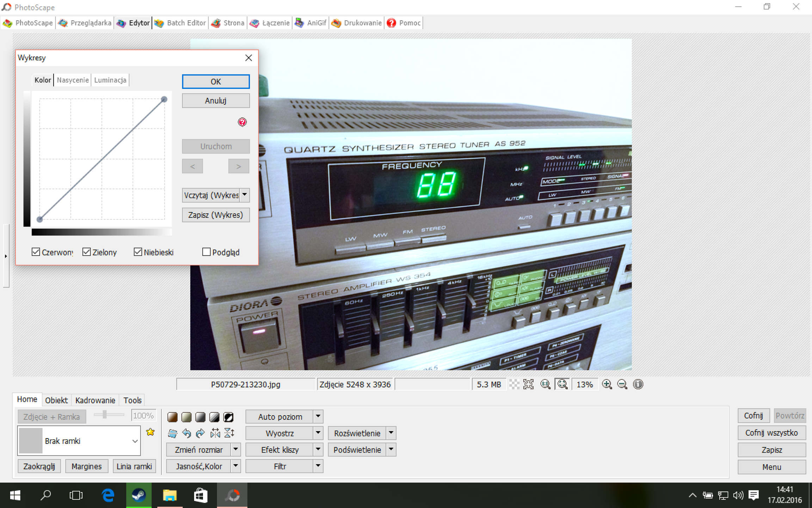Switch to the Obiekt tab

[56, 400]
